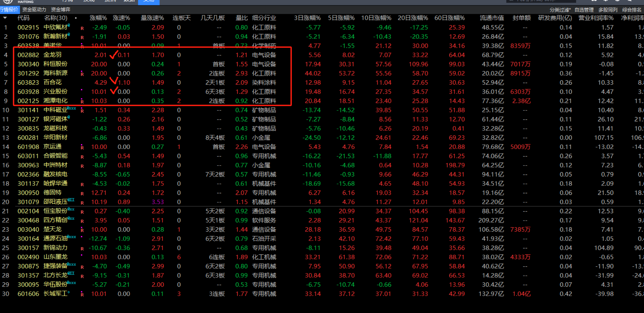Sort by the 60日涨幅% column header
644x313 pixels.
point(449,18)
